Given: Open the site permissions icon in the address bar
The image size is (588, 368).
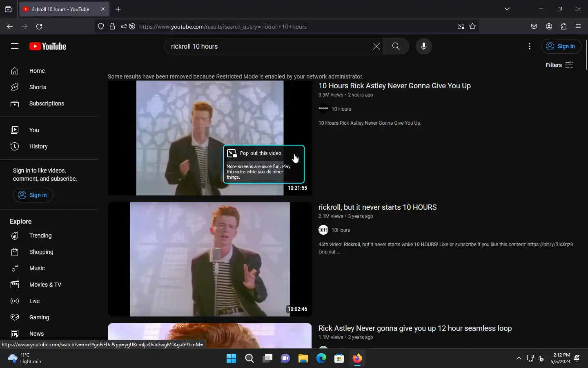Looking at the screenshot, I should 123,27.
